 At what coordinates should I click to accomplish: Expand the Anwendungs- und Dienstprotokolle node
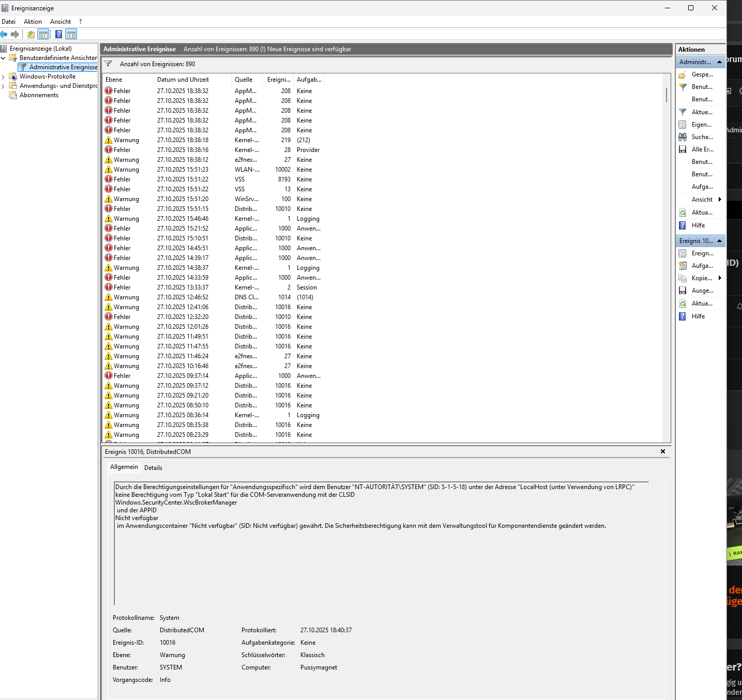pyautogui.click(x=3, y=86)
